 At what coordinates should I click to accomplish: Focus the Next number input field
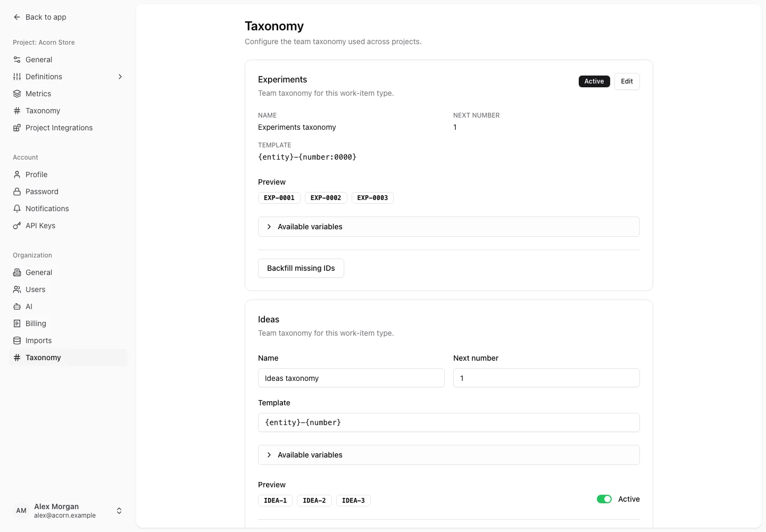(546, 378)
